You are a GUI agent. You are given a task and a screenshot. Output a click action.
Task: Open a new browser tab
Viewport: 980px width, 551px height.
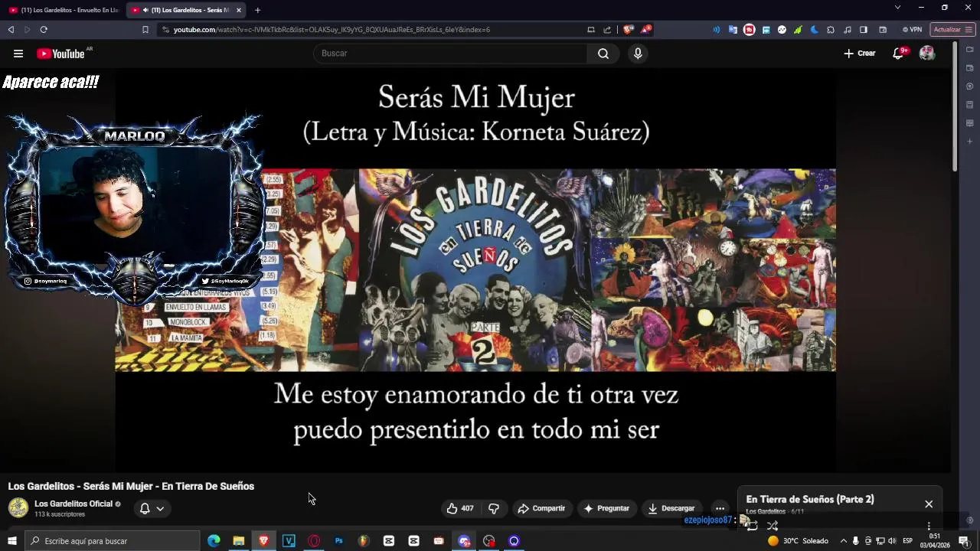(x=257, y=10)
